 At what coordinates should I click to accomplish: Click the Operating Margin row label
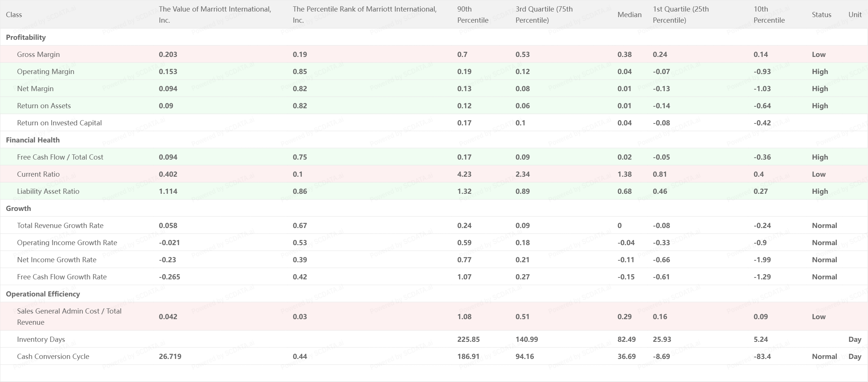(x=46, y=71)
